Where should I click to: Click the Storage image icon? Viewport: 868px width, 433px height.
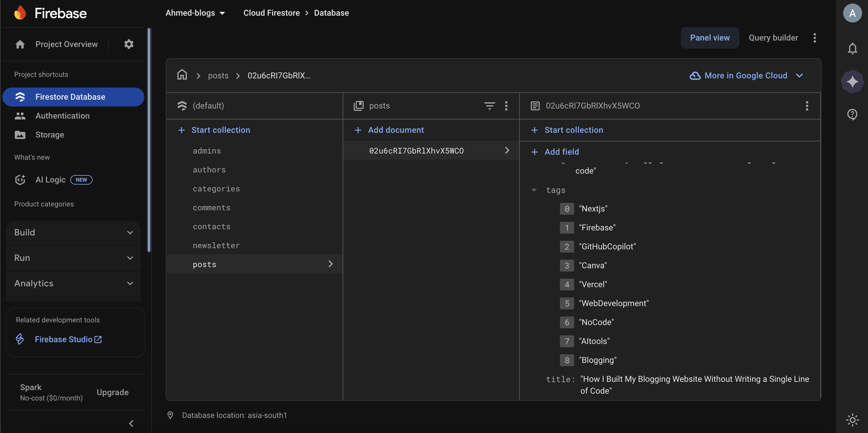[x=20, y=135]
